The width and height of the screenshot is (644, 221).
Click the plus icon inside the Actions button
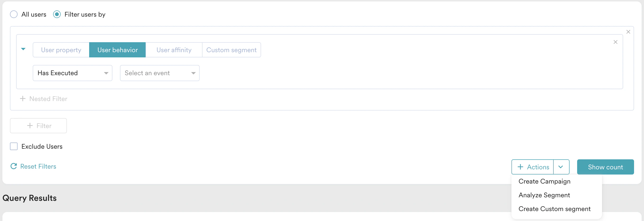(x=520, y=167)
